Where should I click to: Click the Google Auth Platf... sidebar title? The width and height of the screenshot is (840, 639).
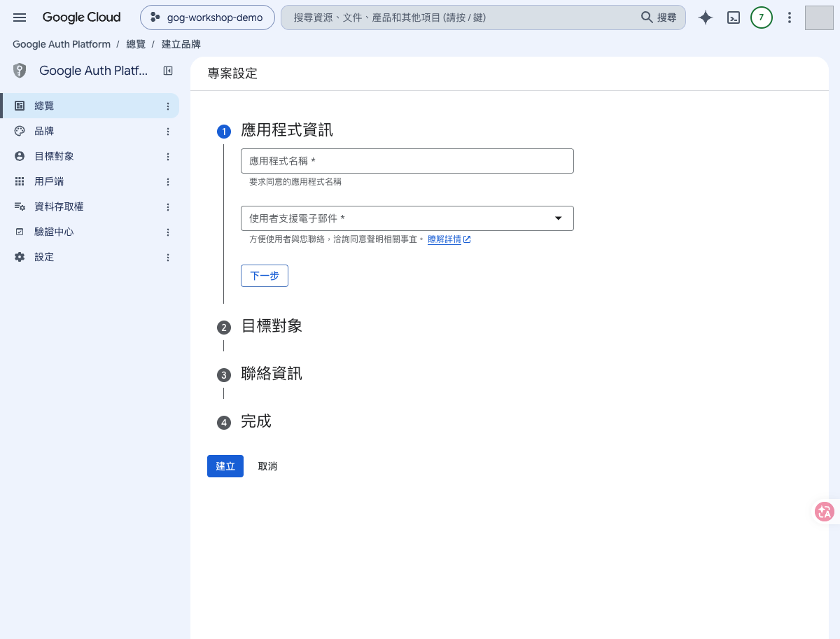[x=94, y=71]
